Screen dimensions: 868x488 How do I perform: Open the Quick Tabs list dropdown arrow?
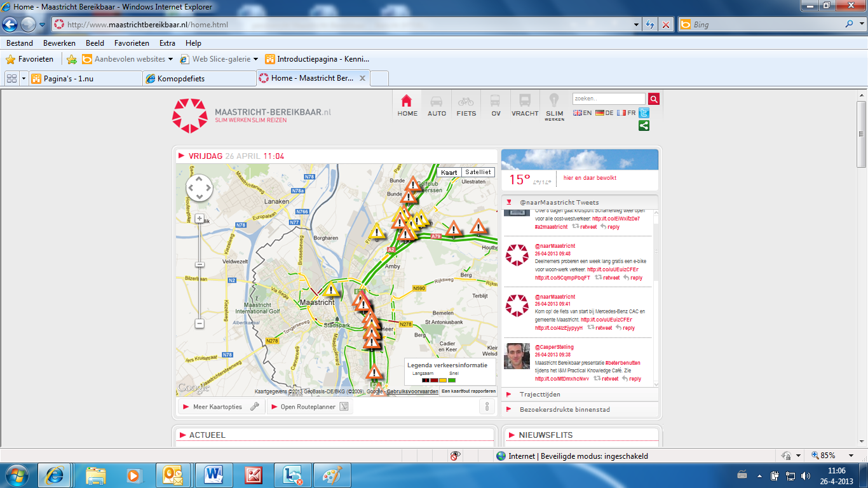tap(24, 79)
